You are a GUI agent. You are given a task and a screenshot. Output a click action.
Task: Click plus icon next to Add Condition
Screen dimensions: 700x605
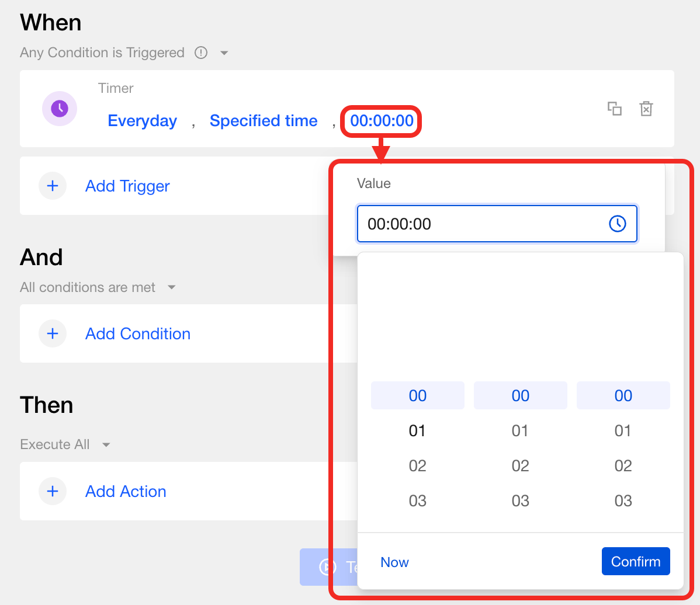pyautogui.click(x=53, y=333)
